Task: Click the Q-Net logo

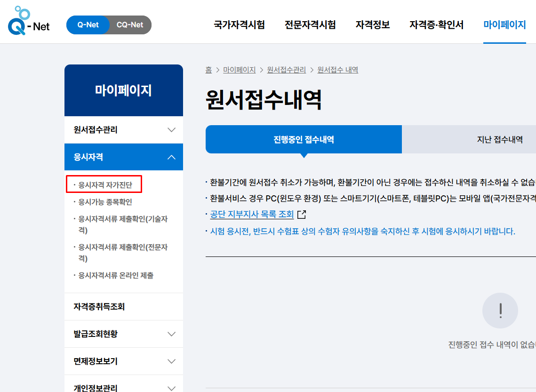Action: click(29, 21)
